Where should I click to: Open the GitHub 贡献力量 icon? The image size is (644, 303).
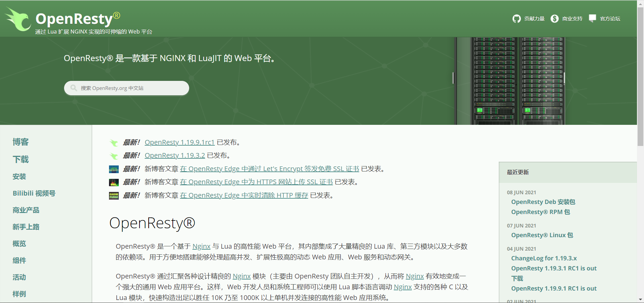click(x=517, y=19)
